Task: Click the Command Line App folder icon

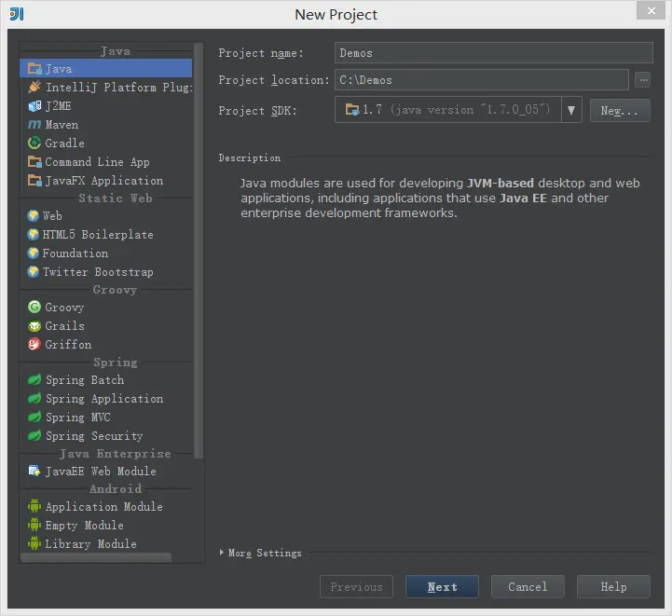Action: coord(34,162)
